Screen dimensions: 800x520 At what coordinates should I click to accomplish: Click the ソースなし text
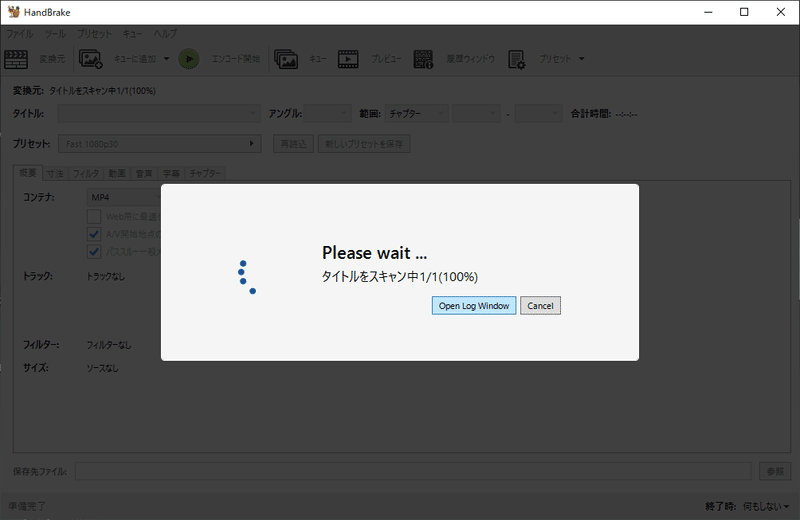click(102, 368)
